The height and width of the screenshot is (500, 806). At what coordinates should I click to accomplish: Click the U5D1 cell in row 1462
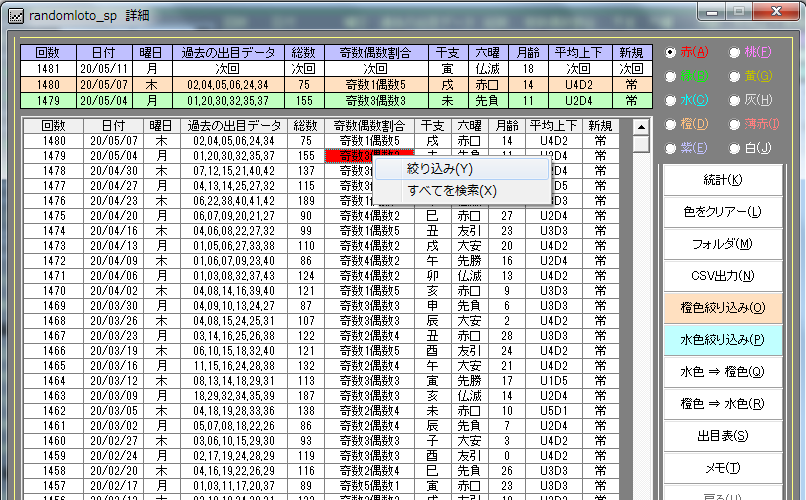tap(554, 411)
